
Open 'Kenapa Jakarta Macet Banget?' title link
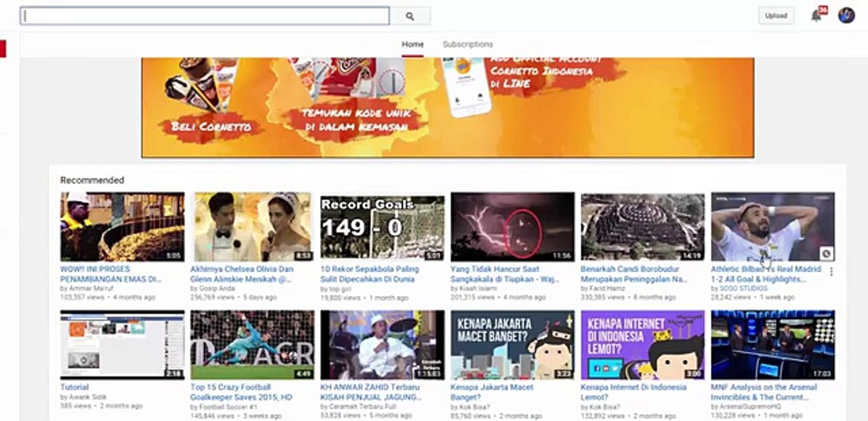(491, 392)
